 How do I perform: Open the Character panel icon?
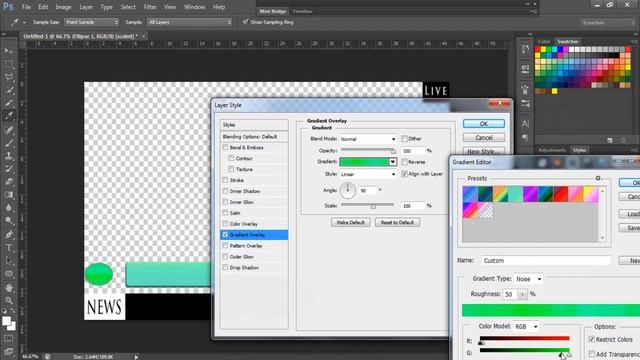point(525,124)
